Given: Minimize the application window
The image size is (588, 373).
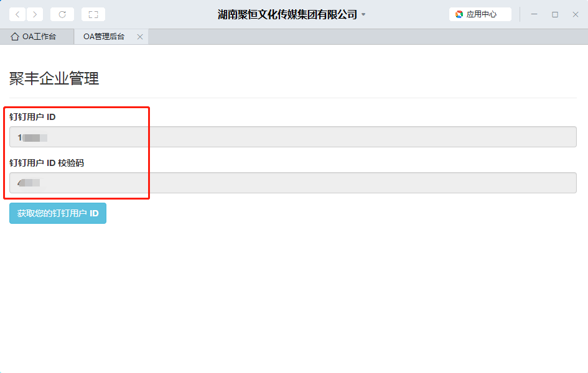Looking at the screenshot, I should point(534,14).
